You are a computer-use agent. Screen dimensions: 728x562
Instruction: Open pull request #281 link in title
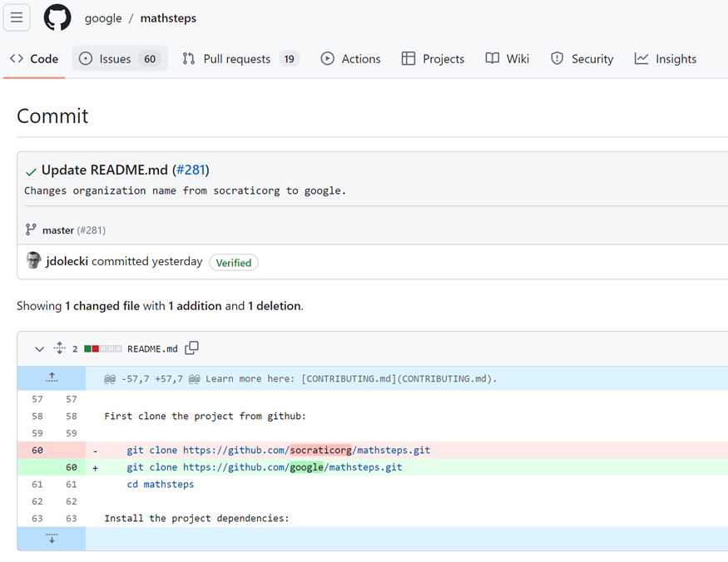click(191, 170)
